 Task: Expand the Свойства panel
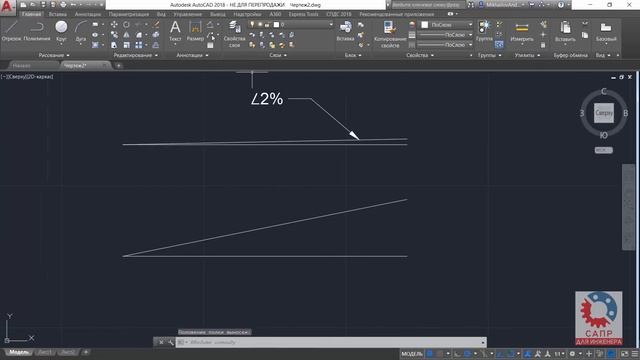pyautogui.click(x=420, y=55)
